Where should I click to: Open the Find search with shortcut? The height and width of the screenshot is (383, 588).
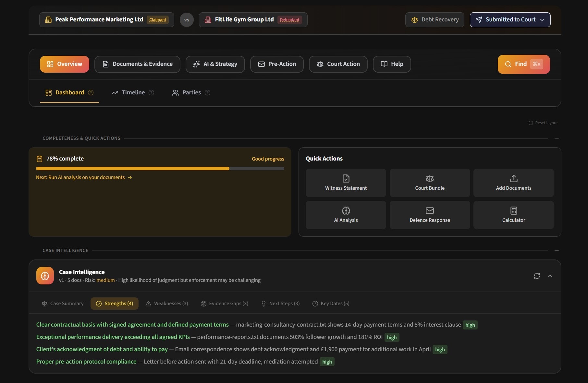click(x=523, y=64)
